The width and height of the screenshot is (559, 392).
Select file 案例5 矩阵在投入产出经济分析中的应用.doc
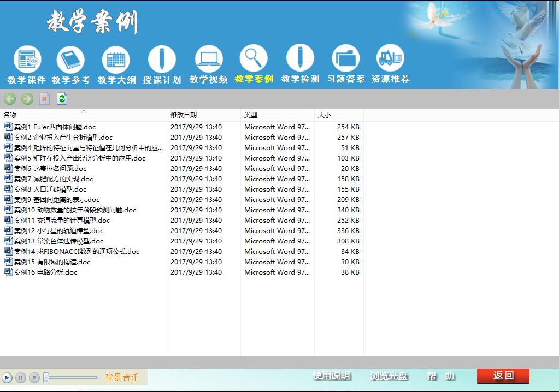(80, 158)
